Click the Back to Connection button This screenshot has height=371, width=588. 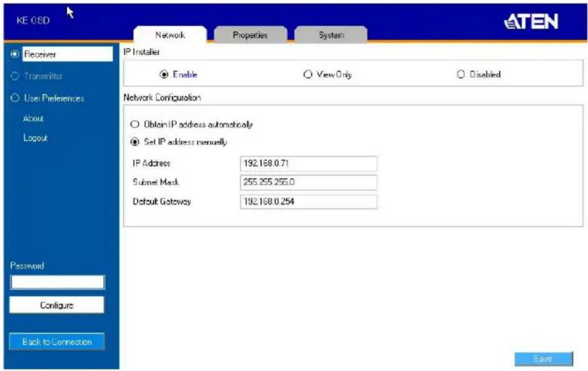click(x=57, y=342)
